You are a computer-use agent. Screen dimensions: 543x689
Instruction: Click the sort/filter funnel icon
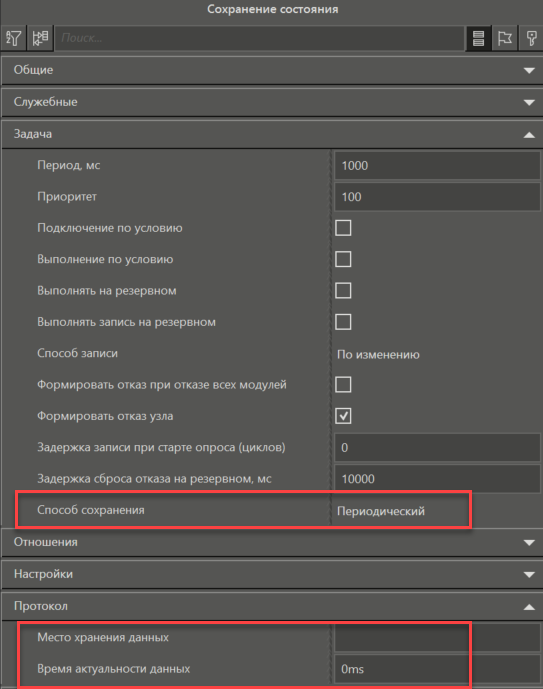[x=14, y=38]
